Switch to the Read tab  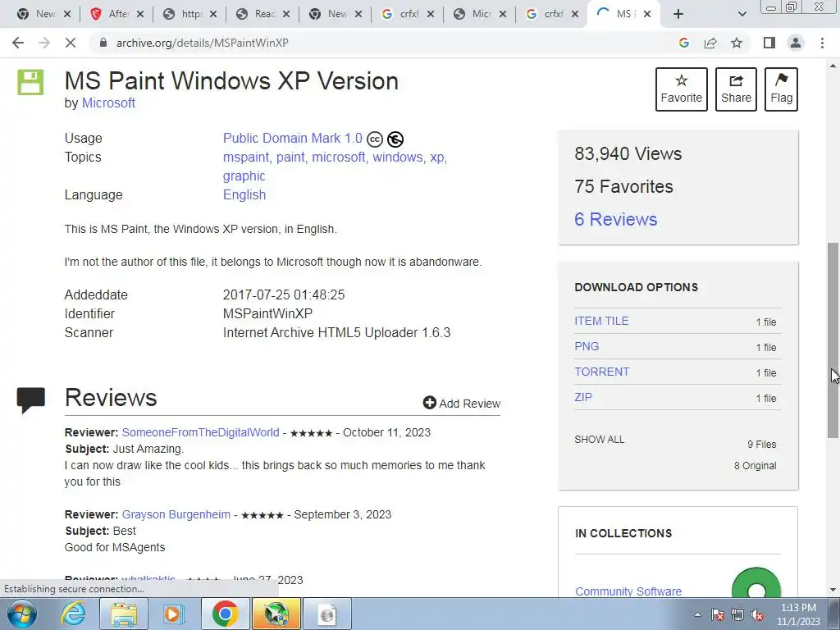[x=263, y=14]
